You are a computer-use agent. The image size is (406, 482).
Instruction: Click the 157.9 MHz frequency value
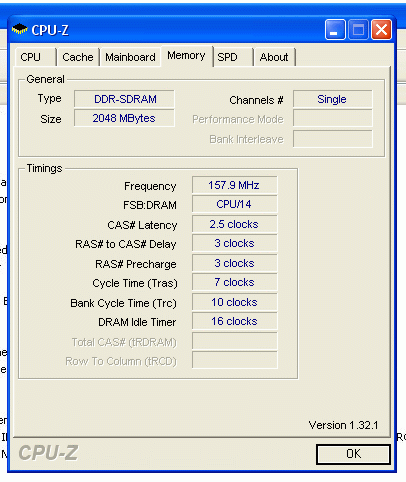235,185
